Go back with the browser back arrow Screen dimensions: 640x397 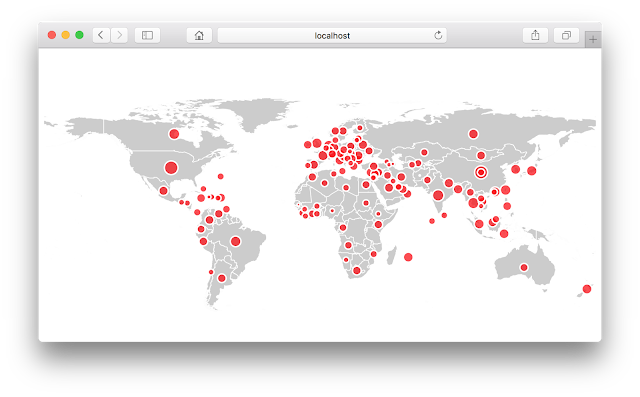pos(101,35)
